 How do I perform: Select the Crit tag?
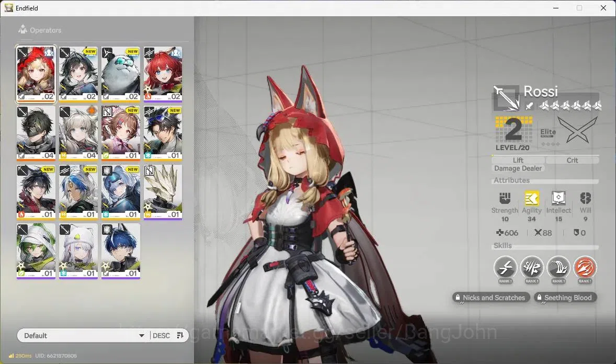pos(572,160)
